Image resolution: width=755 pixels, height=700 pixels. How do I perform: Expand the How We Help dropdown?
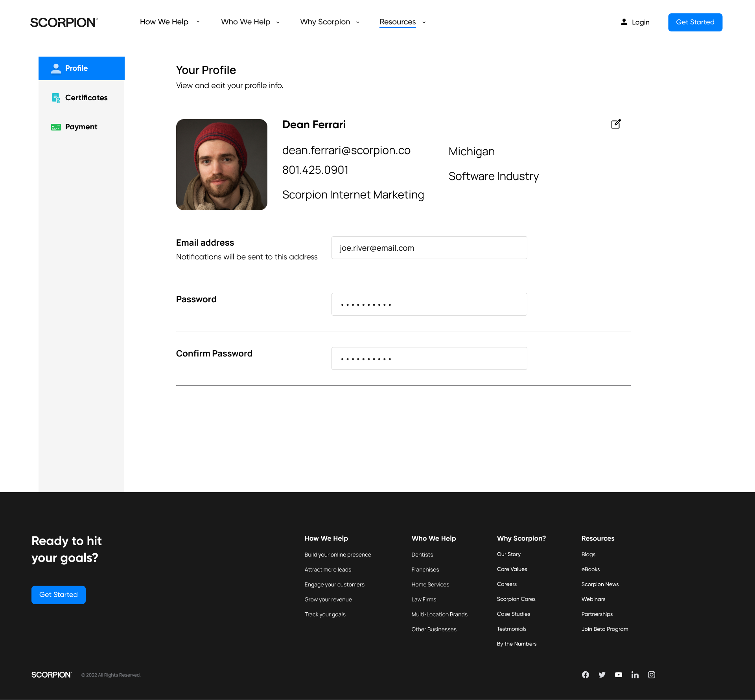coord(170,22)
